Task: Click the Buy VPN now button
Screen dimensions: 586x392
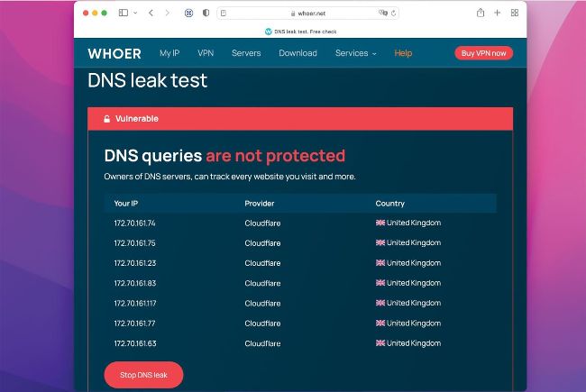Action: point(483,53)
